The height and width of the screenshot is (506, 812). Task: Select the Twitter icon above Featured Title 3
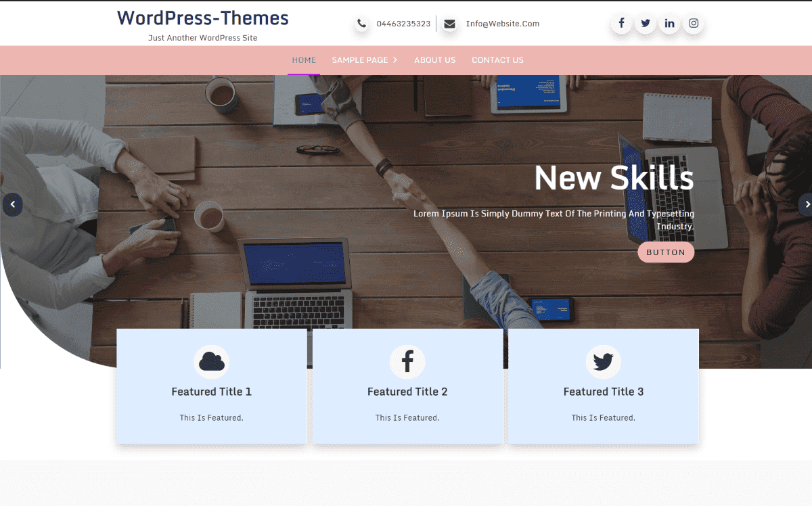click(603, 361)
